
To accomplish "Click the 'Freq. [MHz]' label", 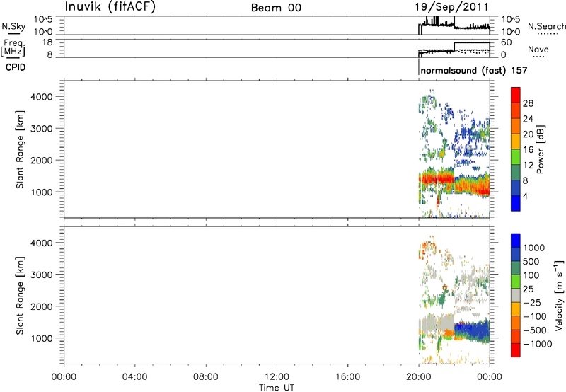I will pos(13,47).
